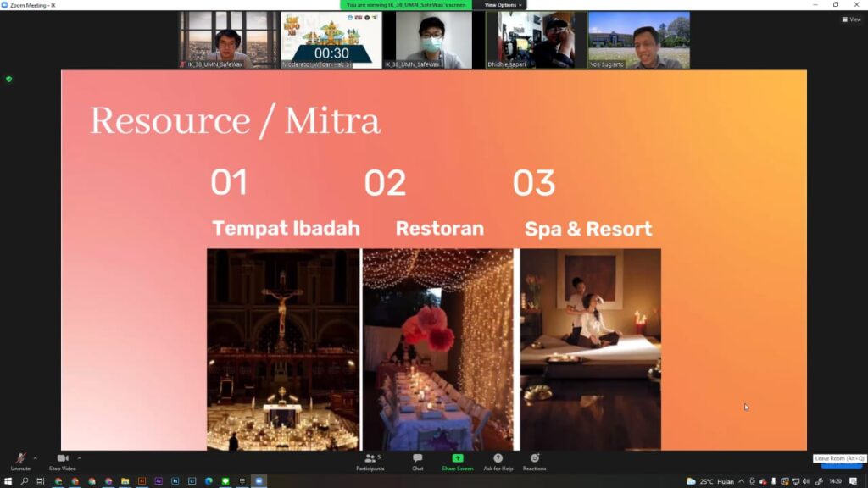Click the green encryption shield icon
This screenshot has width=868, height=488.
[x=9, y=79]
